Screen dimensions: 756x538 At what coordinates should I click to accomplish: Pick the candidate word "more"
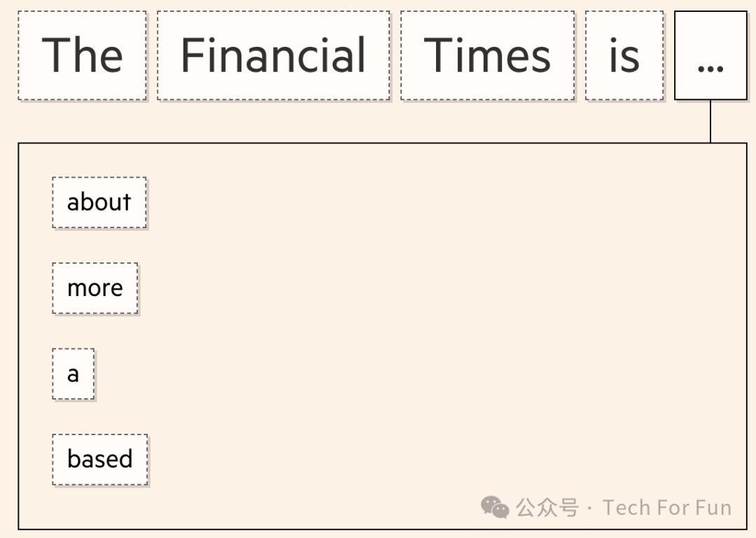click(95, 288)
